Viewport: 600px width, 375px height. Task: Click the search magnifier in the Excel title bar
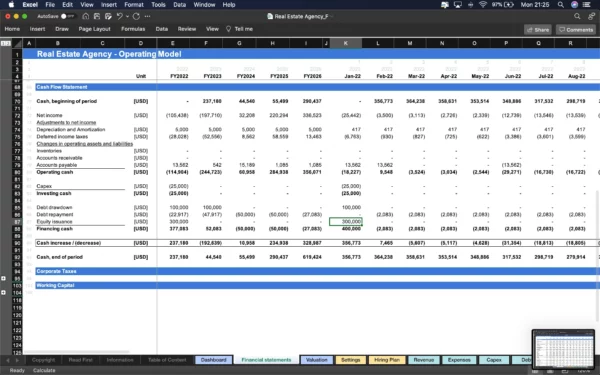[x=577, y=16]
